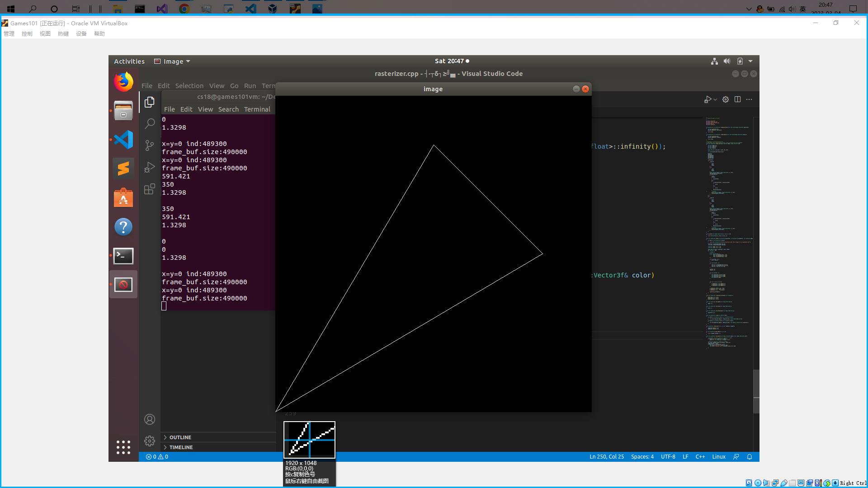This screenshot has height=488, width=868.
Task: Select the VS Code icon in dock
Action: 123,140
